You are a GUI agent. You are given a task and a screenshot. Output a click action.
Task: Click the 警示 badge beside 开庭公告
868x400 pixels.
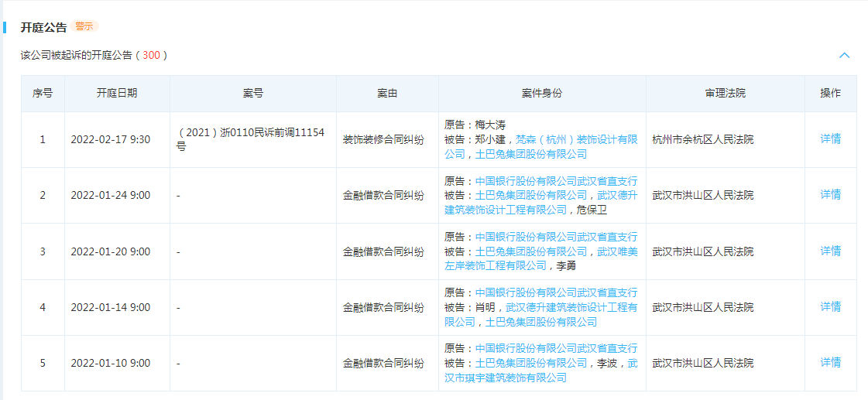[84, 26]
